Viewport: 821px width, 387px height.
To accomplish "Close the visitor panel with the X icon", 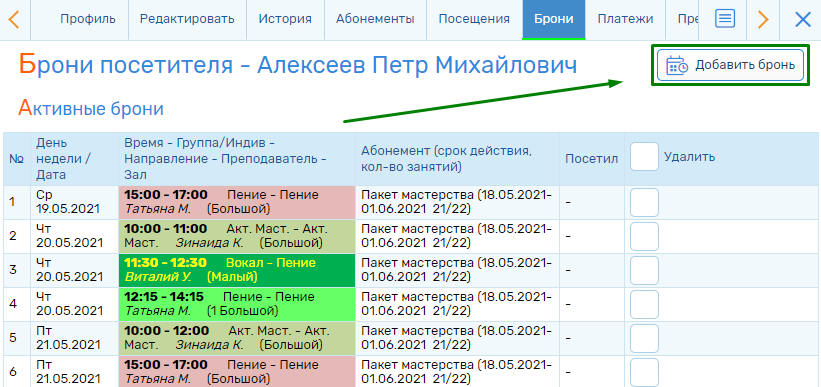I will [802, 20].
